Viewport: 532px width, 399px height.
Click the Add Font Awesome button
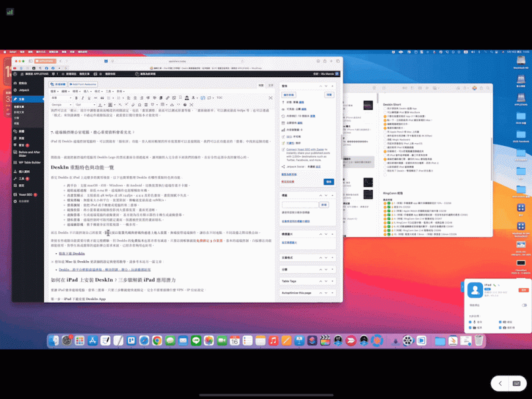click(84, 84)
